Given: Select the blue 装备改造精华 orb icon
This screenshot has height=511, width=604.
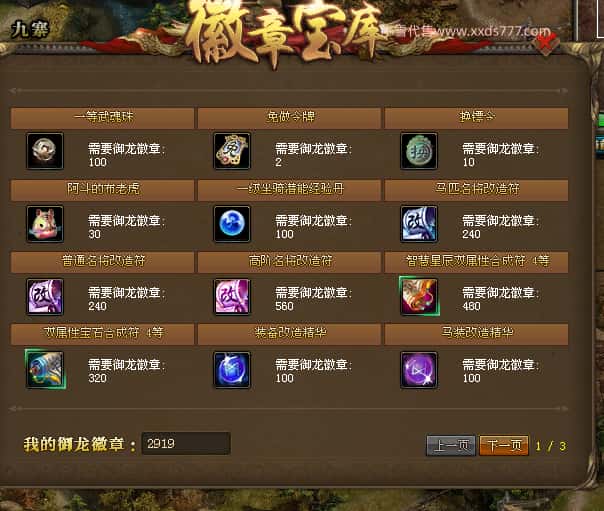Looking at the screenshot, I should click(232, 369).
